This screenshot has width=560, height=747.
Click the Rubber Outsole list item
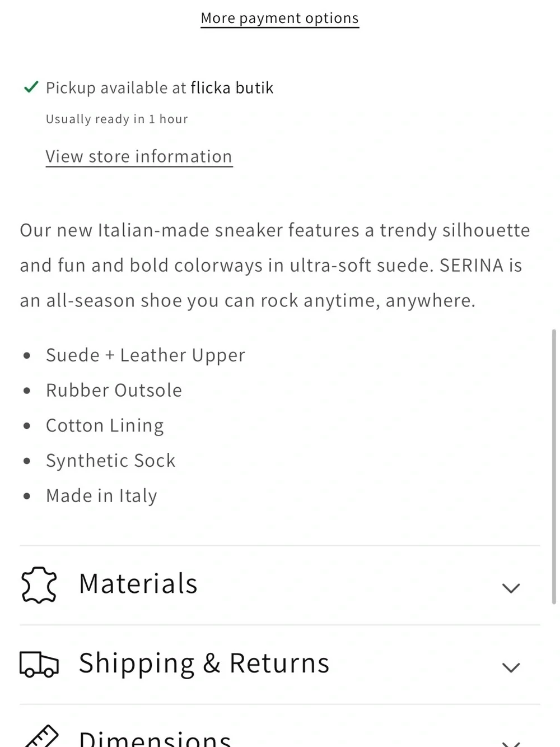point(114,391)
